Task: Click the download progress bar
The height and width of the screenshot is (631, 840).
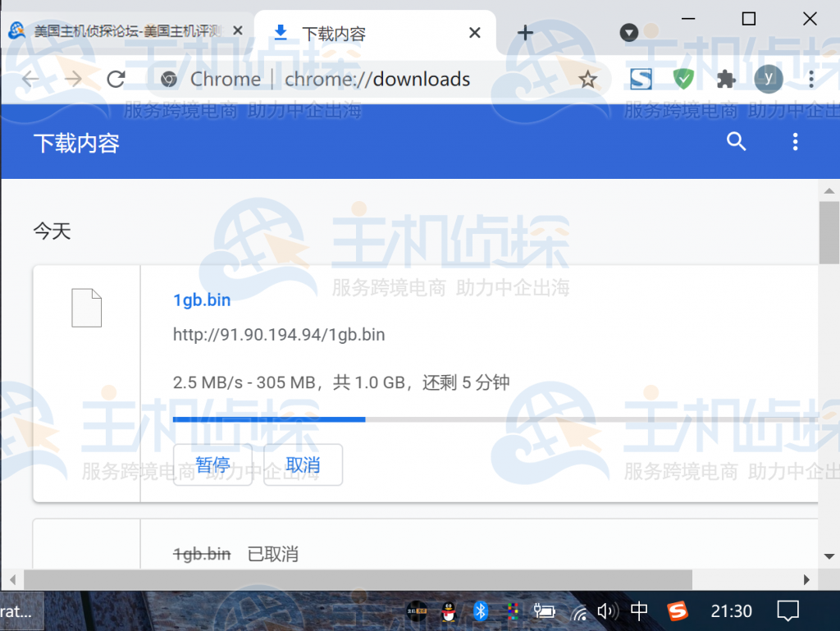Action: pyautogui.click(x=495, y=419)
